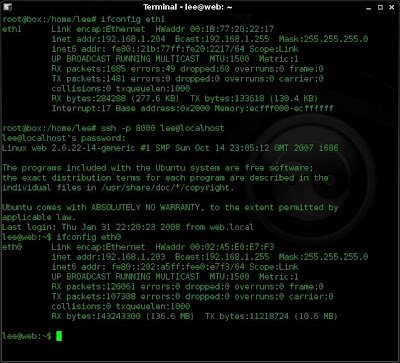This screenshot has height=363, width=400.
Task: Select the 'HWaddr 00:1B:77:20:22:17' text
Action: point(214,29)
